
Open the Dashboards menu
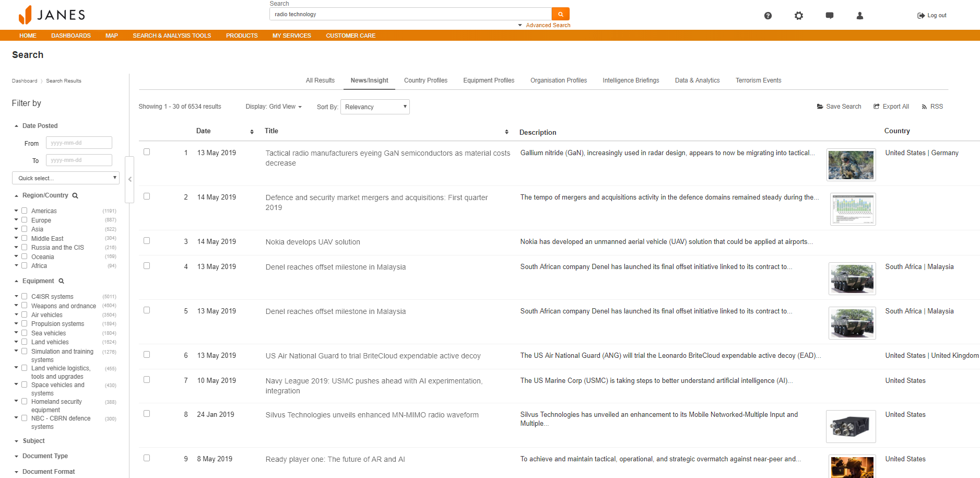pos(71,36)
